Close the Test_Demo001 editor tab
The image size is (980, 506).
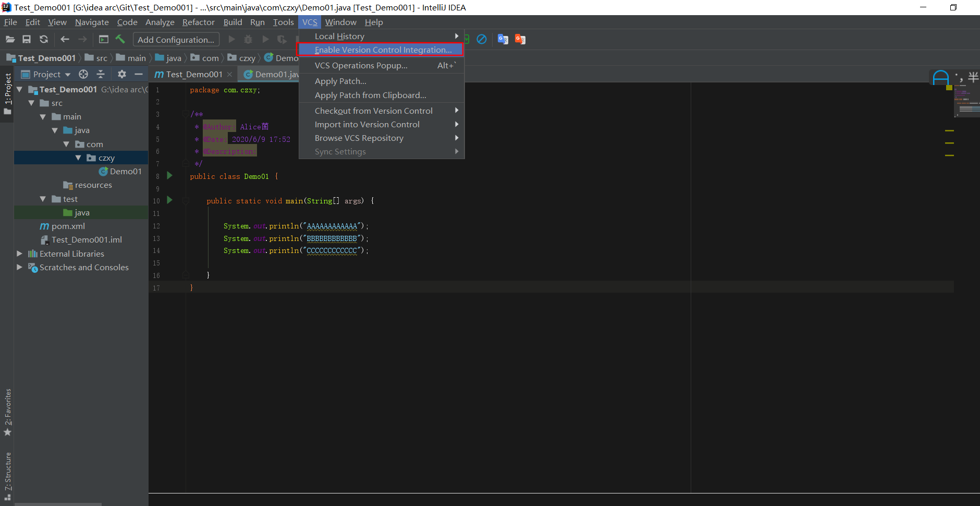(x=229, y=75)
